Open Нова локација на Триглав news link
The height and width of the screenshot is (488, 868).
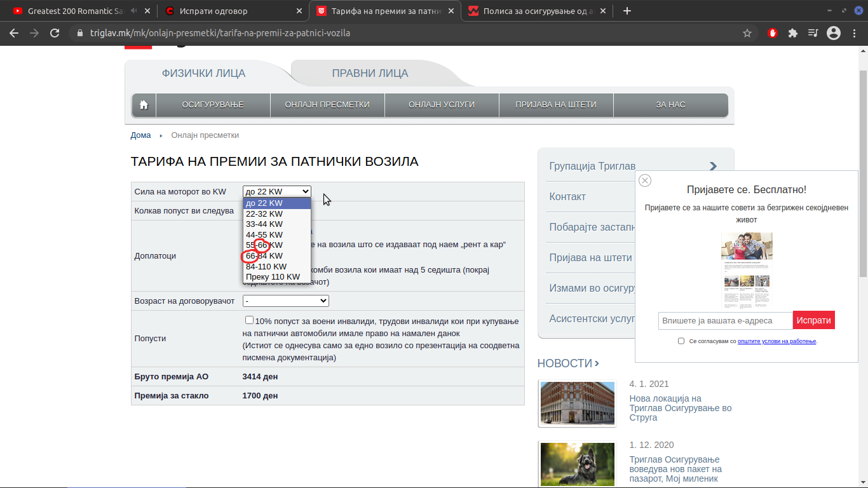(x=680, y=408)
